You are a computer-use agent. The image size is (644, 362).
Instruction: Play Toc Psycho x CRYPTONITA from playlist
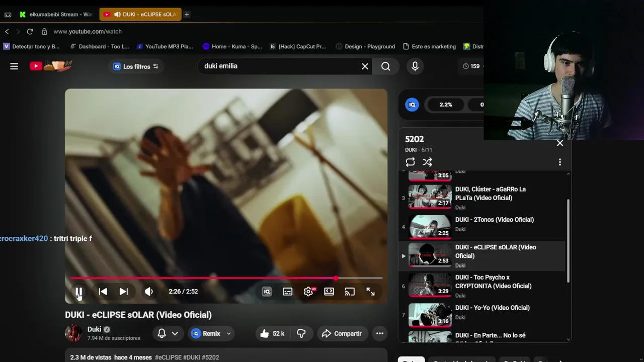[482, 286]
